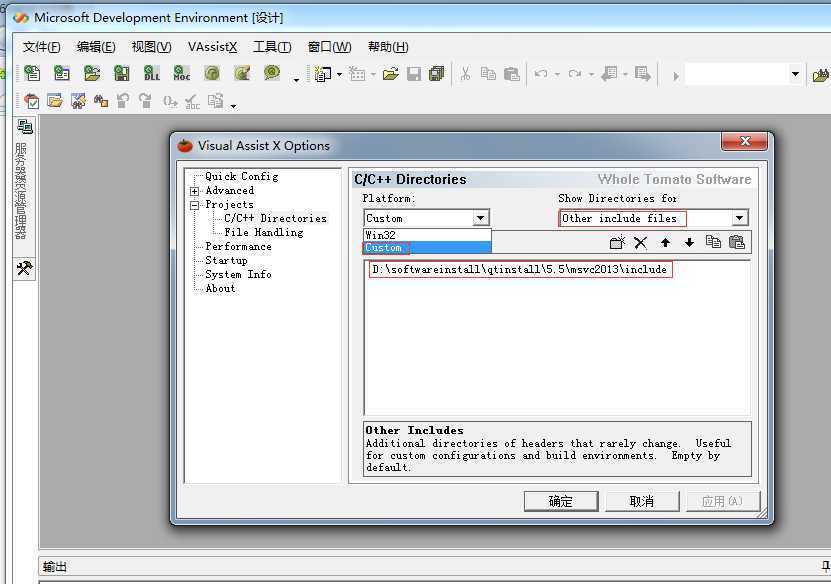Image resolution: width=831 pixels, height=584 pixels.
Task: Click the Visual Assist tomato checkmark icon
Action: [32, 101]
